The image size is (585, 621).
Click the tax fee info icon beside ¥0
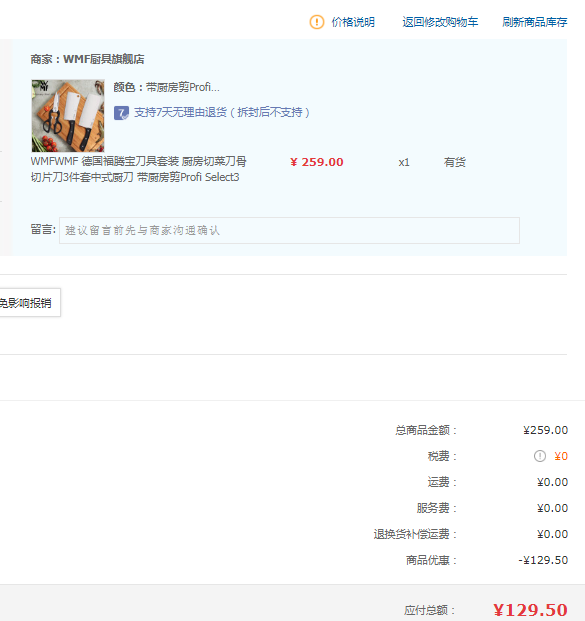pos(539,456)
